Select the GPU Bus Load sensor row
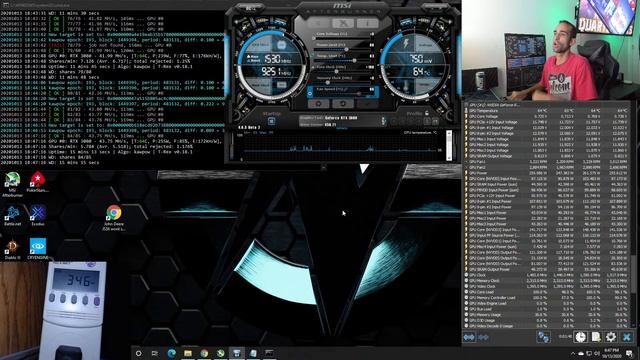Viewport: 640px width, 360px height. (x=547, y=309)
